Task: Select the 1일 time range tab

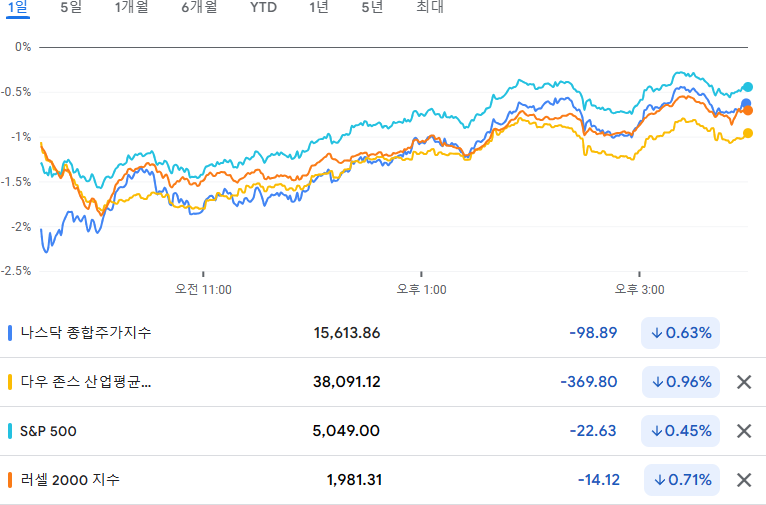Action: (18, 7)
